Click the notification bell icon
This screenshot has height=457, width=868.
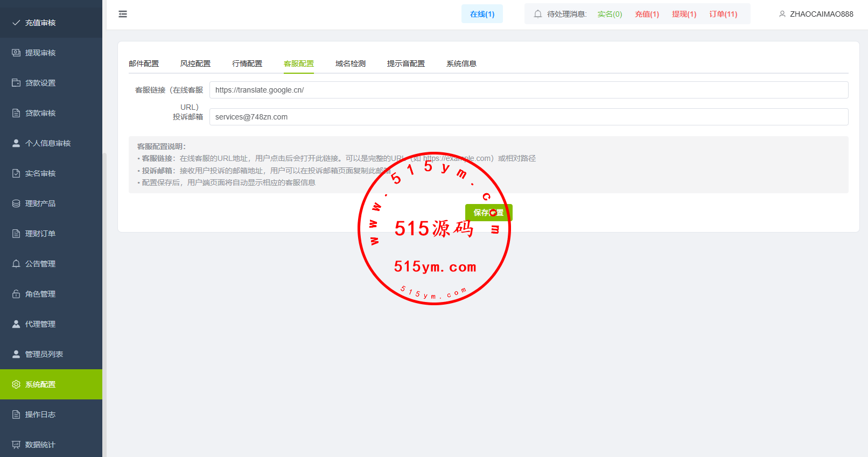point(537,14)
